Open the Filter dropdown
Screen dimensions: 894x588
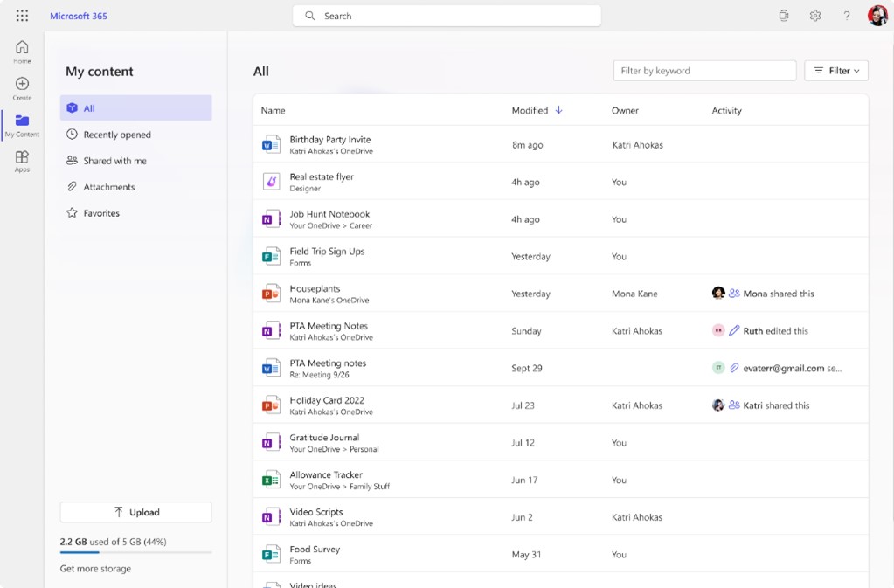point(835,71)
